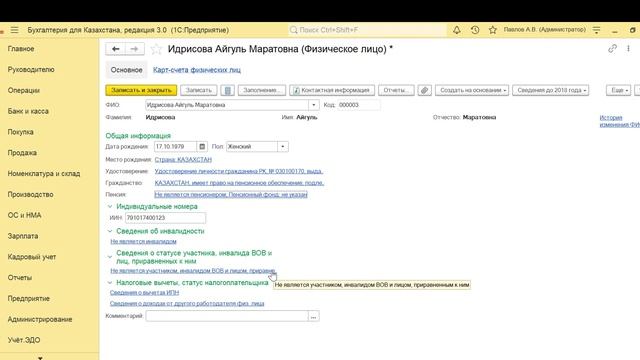Open Номенклатура и склад section

[x=44, y=173]
